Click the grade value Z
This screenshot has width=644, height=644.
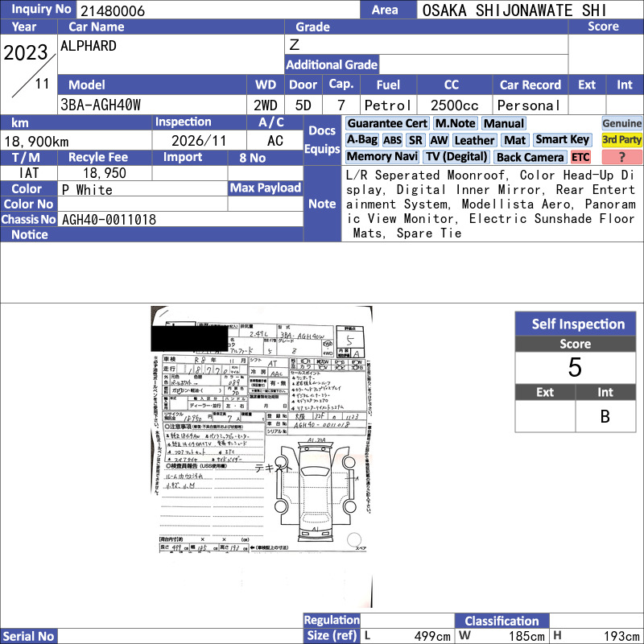pos(295,44)
